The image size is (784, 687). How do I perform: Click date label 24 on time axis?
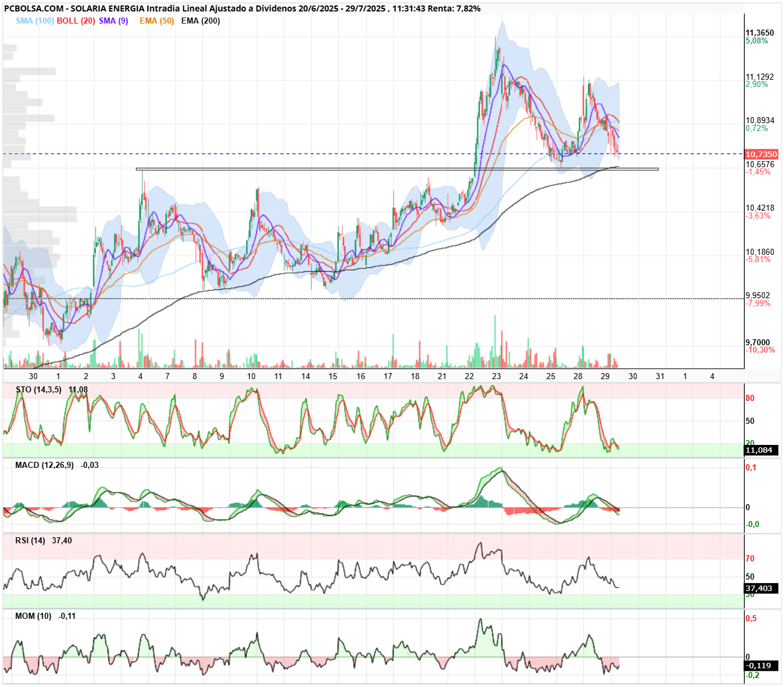coord(523,376)
